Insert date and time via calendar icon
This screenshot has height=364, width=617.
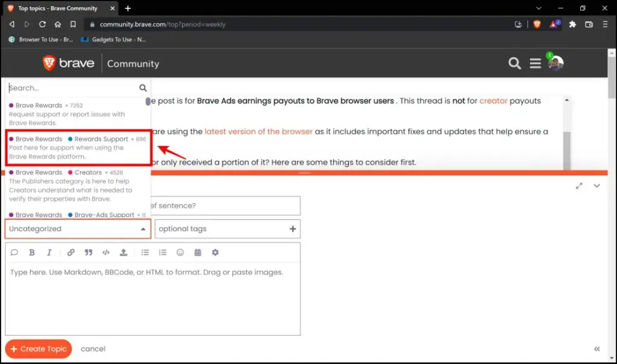pos(198,253)
